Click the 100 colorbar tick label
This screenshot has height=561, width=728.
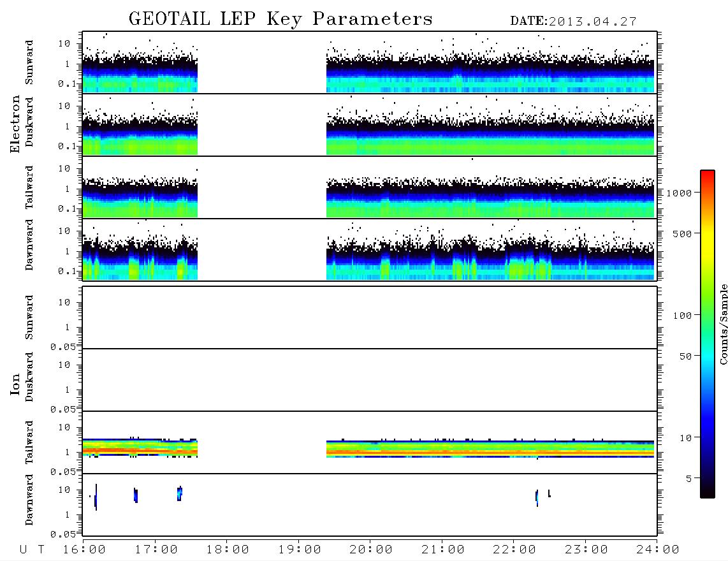683,316
